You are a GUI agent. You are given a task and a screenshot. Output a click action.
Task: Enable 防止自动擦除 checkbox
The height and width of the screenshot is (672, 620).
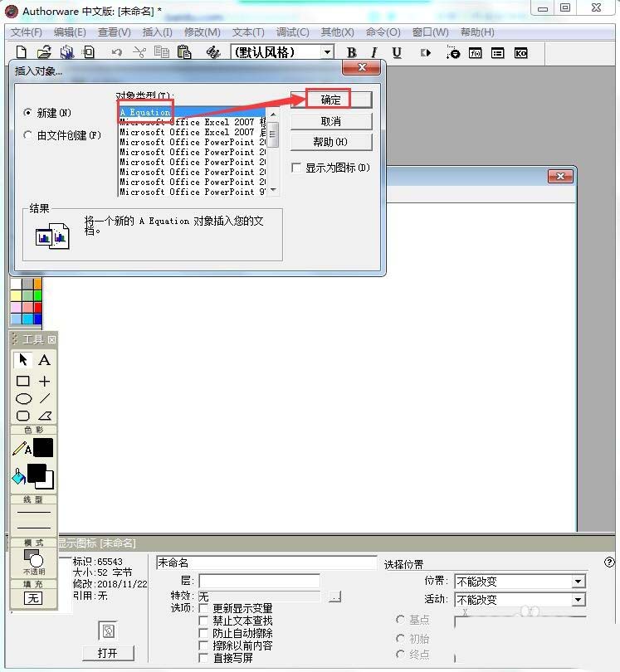tap(203, 633)
